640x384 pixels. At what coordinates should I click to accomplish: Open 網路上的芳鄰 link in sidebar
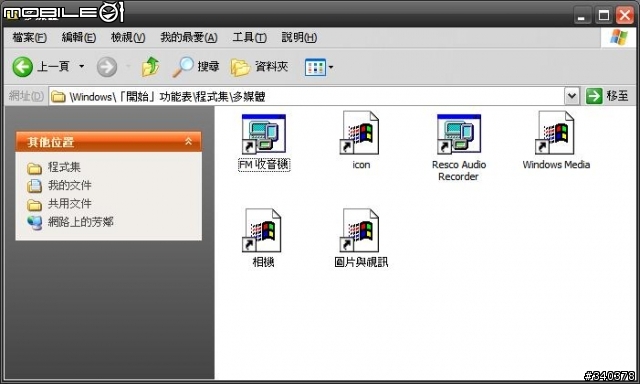[x=80, y=222]
